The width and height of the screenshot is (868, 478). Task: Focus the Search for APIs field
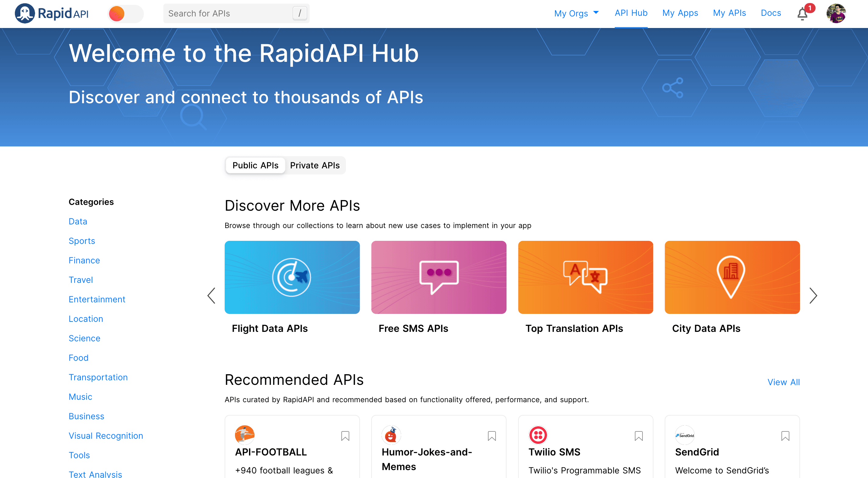pos(236,13)
